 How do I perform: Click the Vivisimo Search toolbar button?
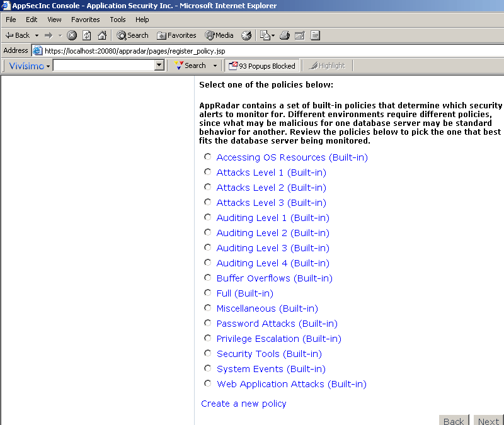[x=190, y=65]
